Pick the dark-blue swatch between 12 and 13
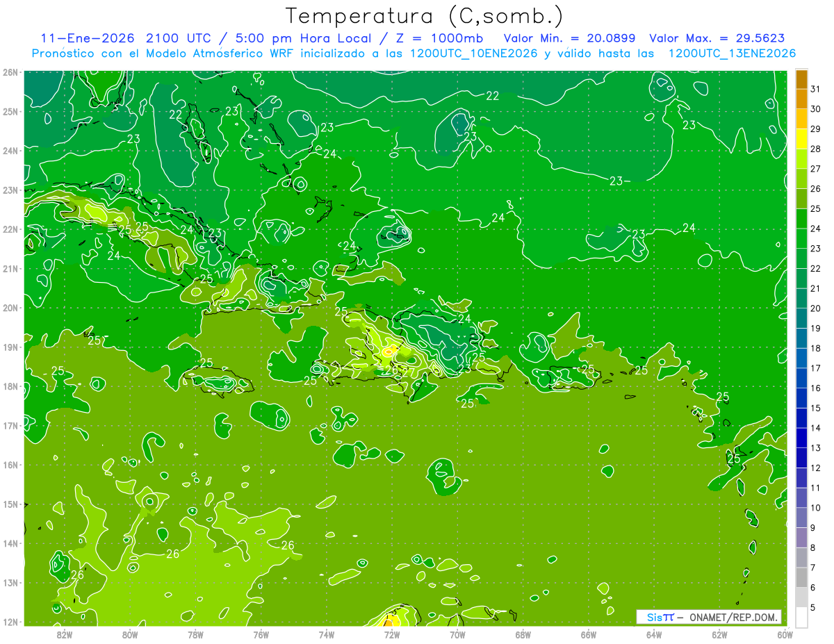Viewport: 834px width, 644px height. [x=801, y=458]
